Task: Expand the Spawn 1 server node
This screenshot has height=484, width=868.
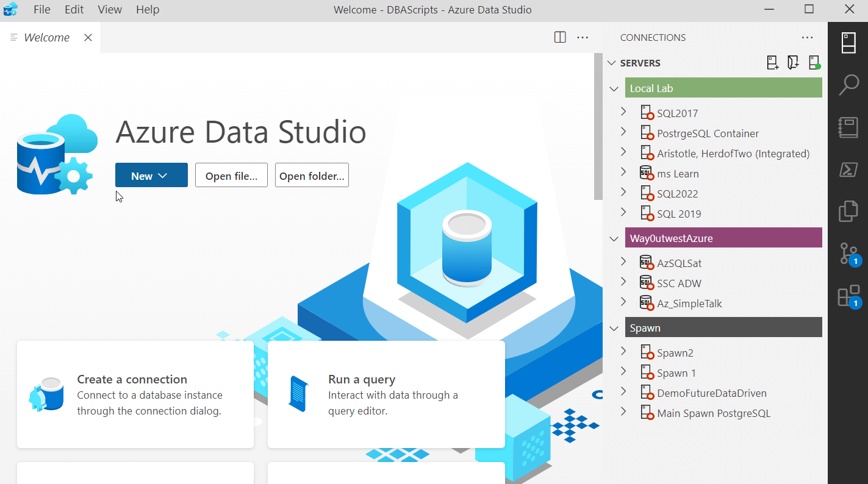Action: pos(623,371)
